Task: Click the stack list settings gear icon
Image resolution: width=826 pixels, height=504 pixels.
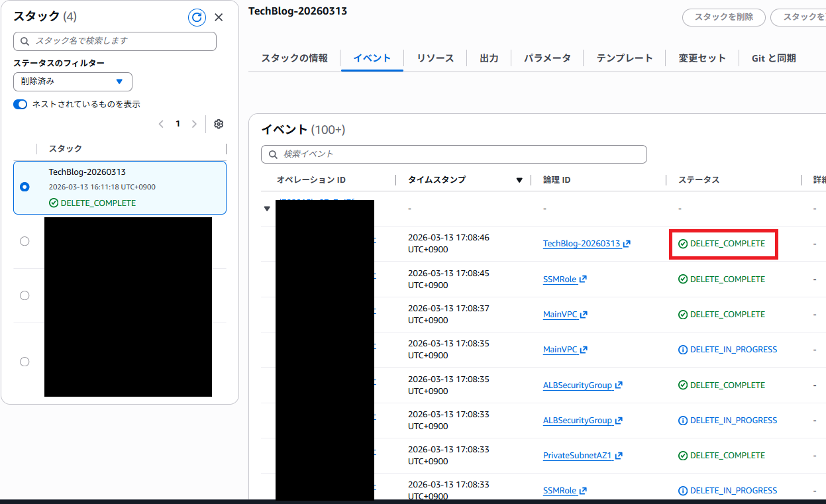Action: click(x=219, y=124)
